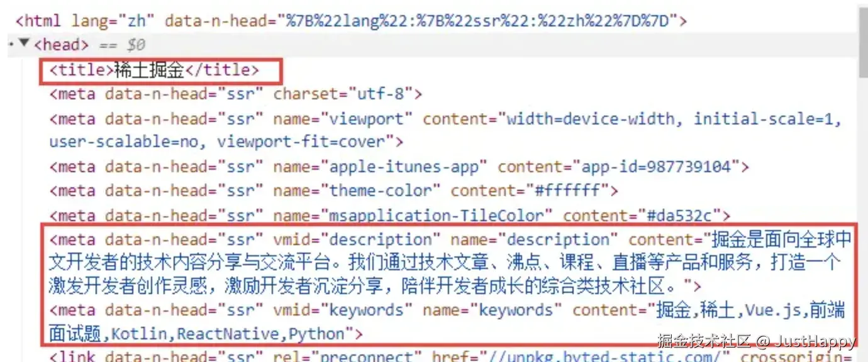Select the keywords meta tag line
868x362 pixels.
pos(447,321)
